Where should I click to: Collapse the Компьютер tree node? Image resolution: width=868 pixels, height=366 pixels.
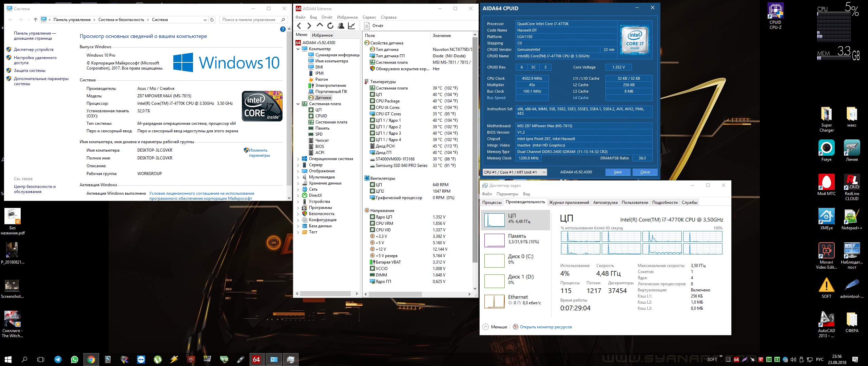(x=298, y=49)
